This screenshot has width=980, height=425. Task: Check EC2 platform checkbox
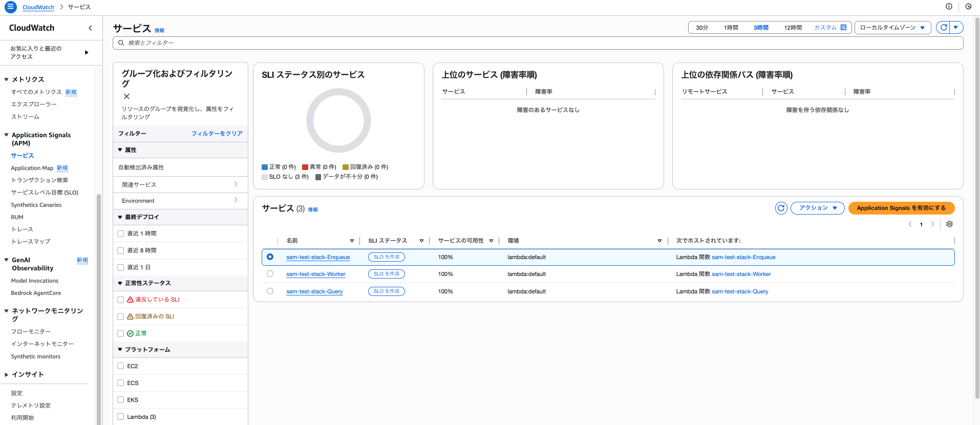121,366
